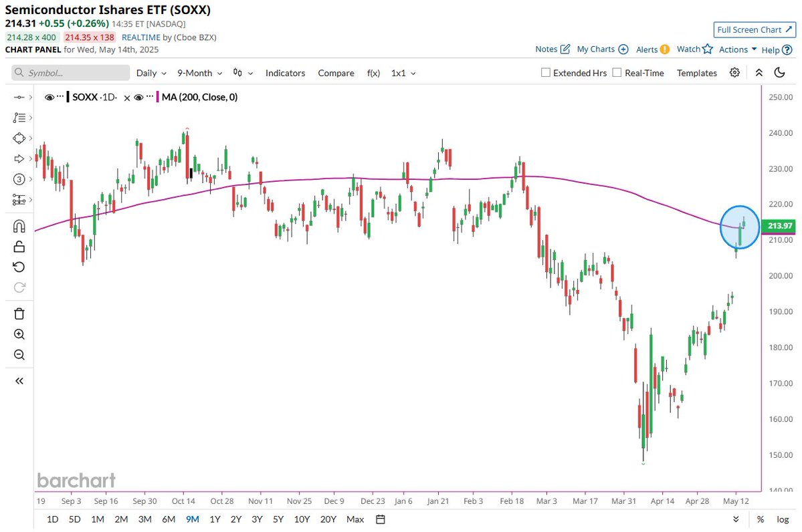Open the date range calendar icon

pyautogui.click(x=380, y=519)
